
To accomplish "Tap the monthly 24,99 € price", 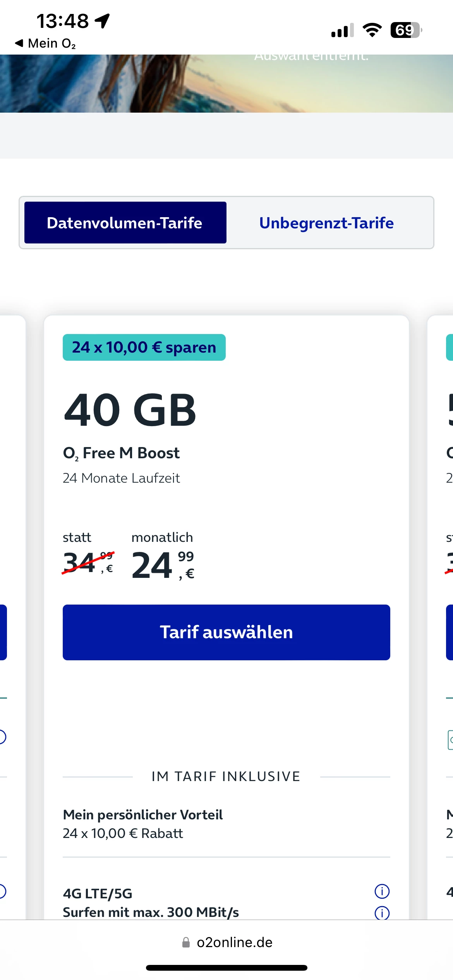I will click(x=163, y=565).
